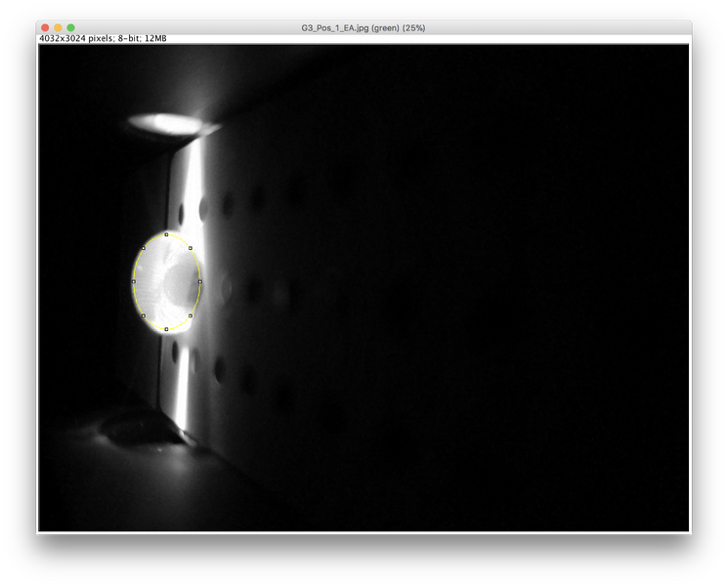728x586 pixels.
Task: Click the bottom handle of the oval selection
Action: coord(166,329)
